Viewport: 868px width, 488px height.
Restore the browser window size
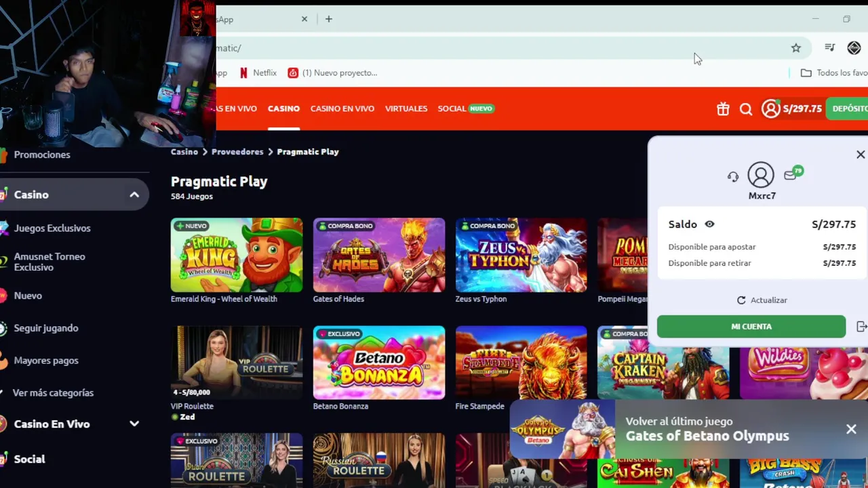(x=846, y=19)
